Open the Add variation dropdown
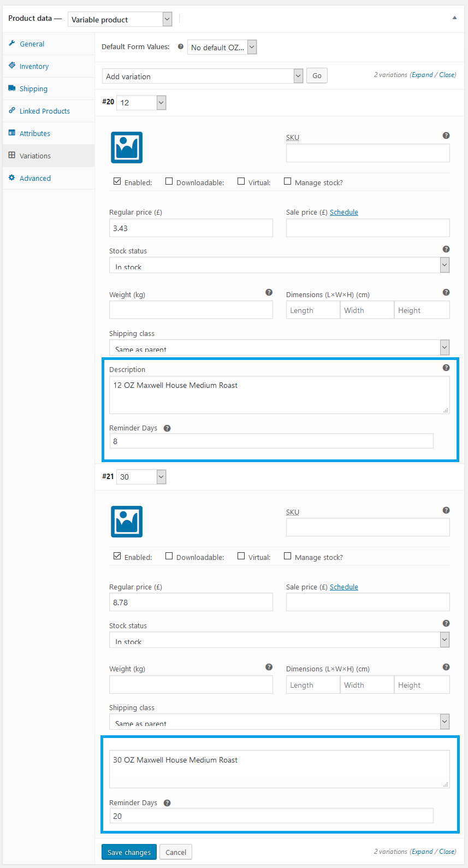 (x=202, y=76)
